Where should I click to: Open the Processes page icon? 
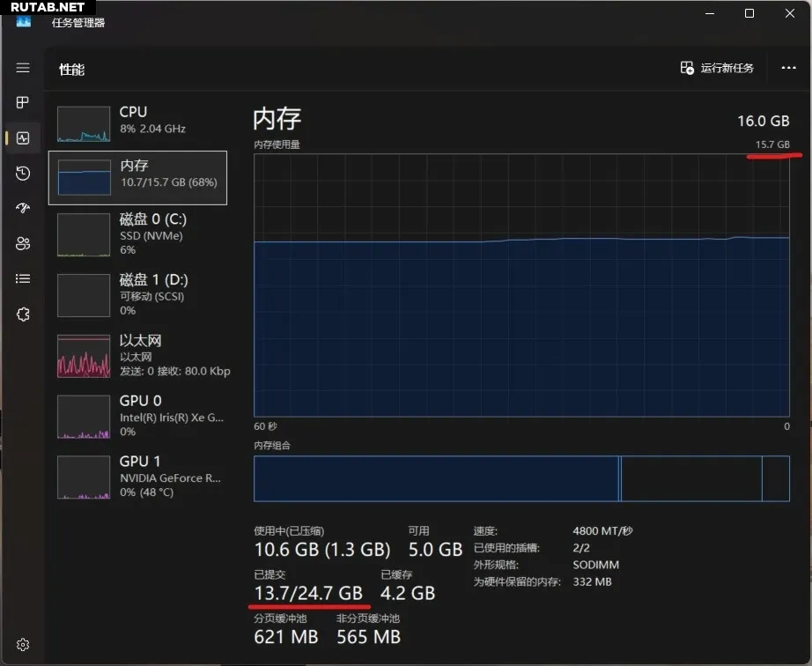coord(23,103)
